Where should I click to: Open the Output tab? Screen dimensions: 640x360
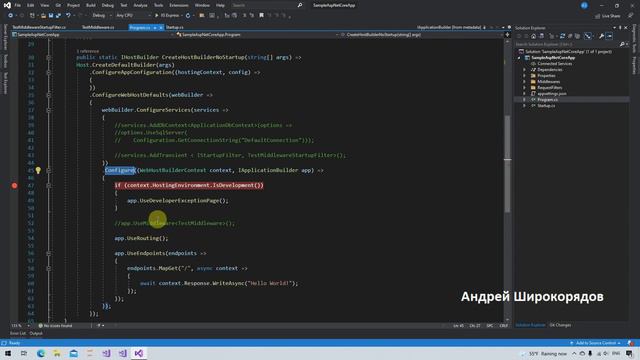click(36, 333)
